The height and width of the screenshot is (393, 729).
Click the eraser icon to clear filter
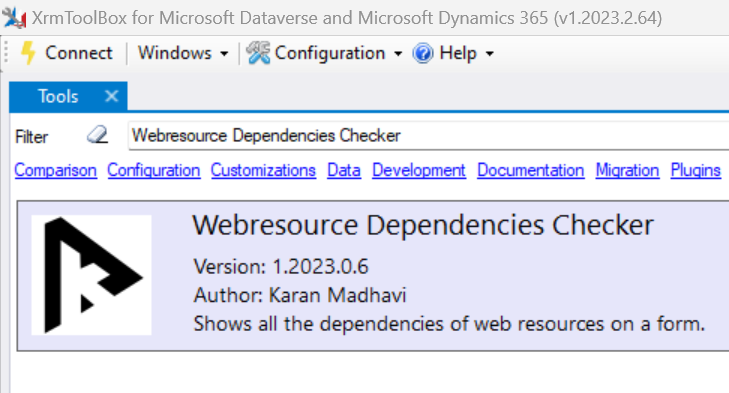[97, 135]
